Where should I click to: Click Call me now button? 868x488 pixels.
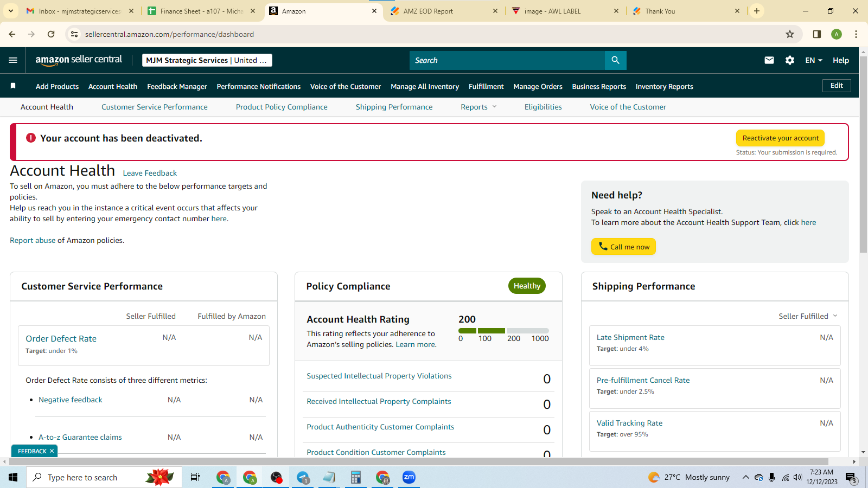[623, 247]
